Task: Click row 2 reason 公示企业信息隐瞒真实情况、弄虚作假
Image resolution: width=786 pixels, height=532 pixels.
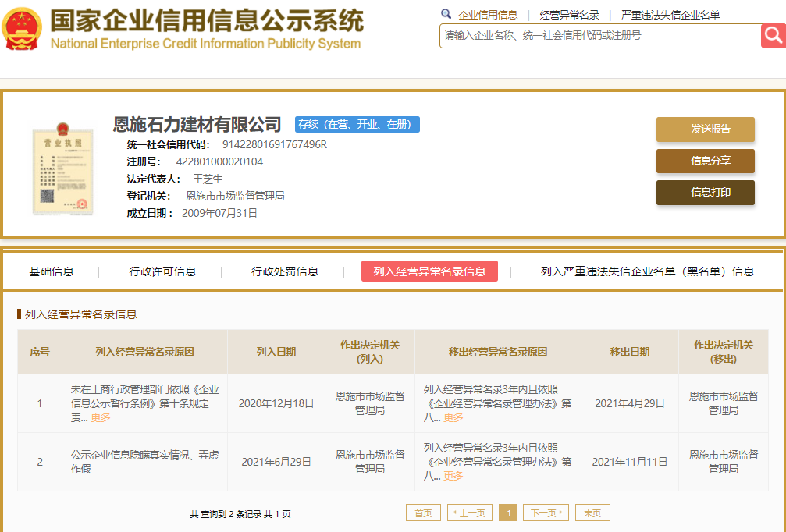Action: pos(145,462)
